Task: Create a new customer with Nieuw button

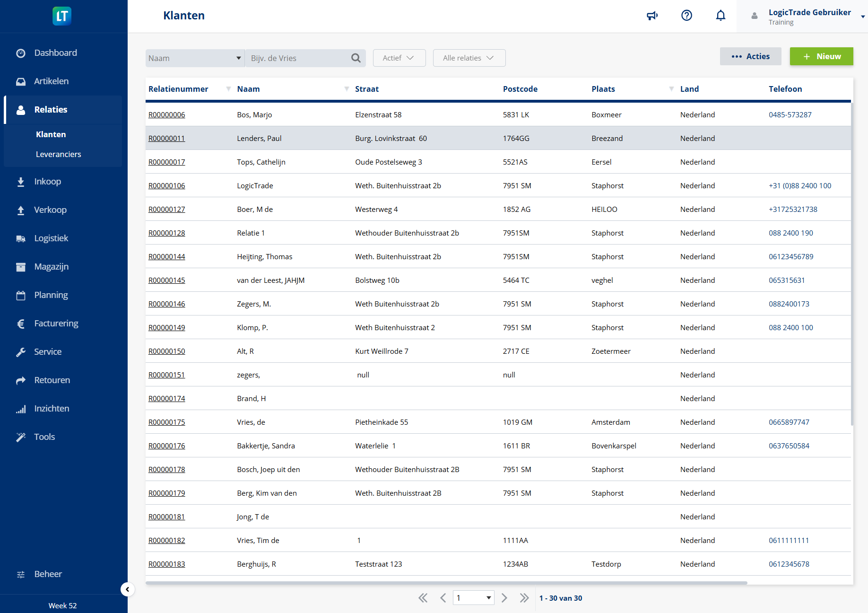Action: (821, 56)
